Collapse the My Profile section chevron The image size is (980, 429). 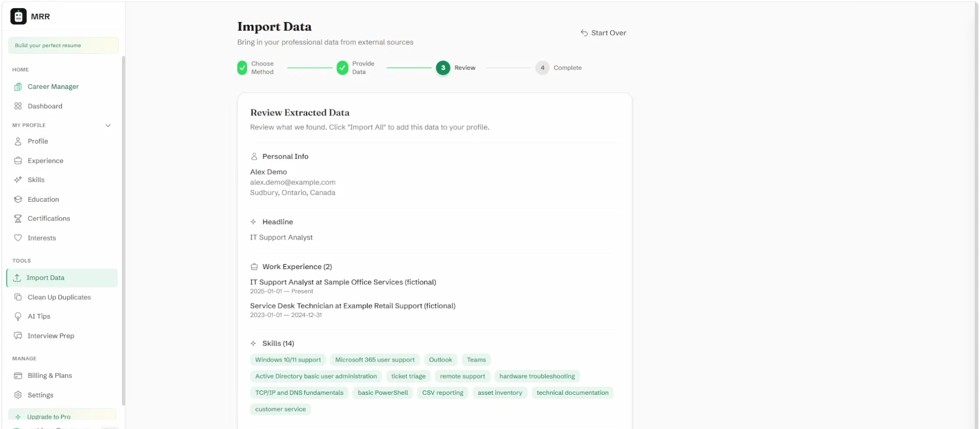tap(108, 126)
